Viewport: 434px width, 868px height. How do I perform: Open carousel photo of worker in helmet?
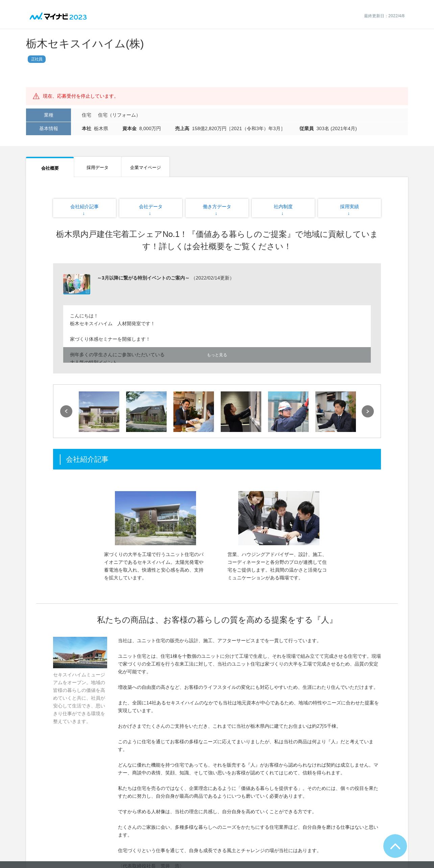coord(288,412)
